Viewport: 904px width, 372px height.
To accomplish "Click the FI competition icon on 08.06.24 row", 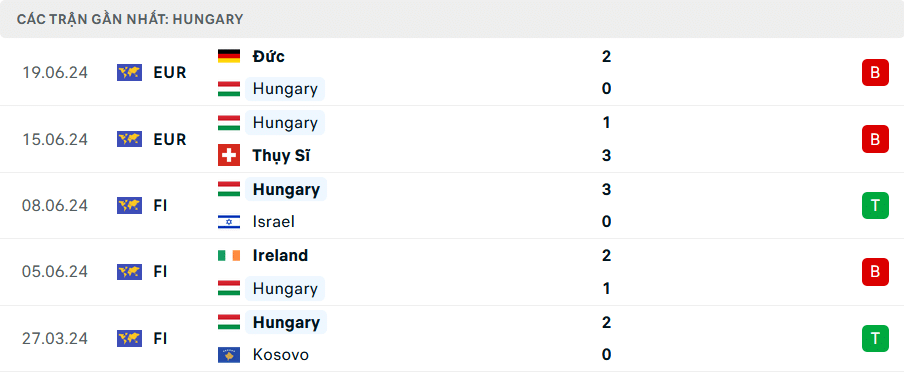I will (129, 205).
